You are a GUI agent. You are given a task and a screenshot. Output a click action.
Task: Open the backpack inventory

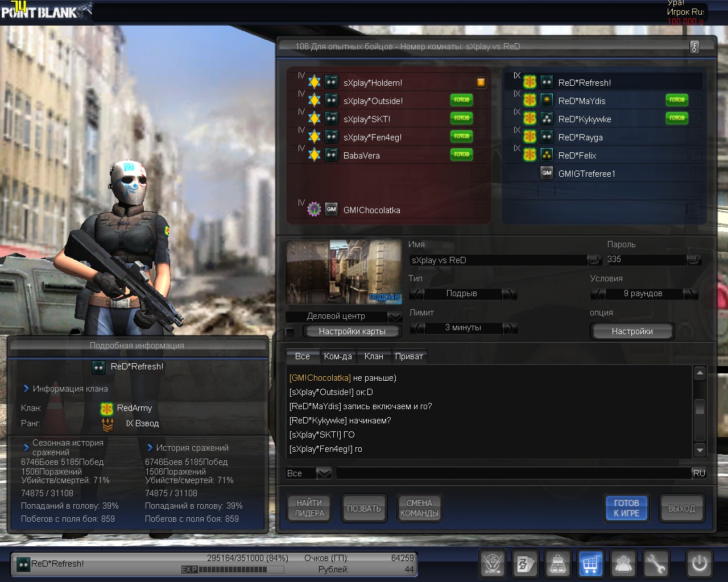pyautogui.click(x=558, y=564)
